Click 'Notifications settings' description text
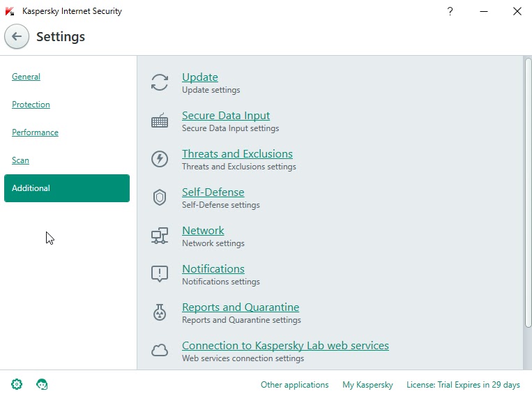This screenshot has width=532, height=396. [221, 282]
